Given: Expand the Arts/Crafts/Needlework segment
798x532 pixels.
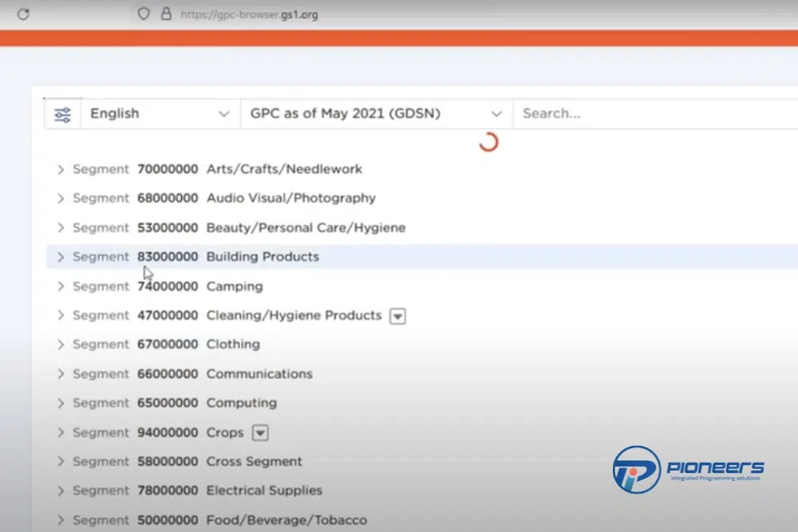Looking at the screenshot, I should tap(61, 169).
